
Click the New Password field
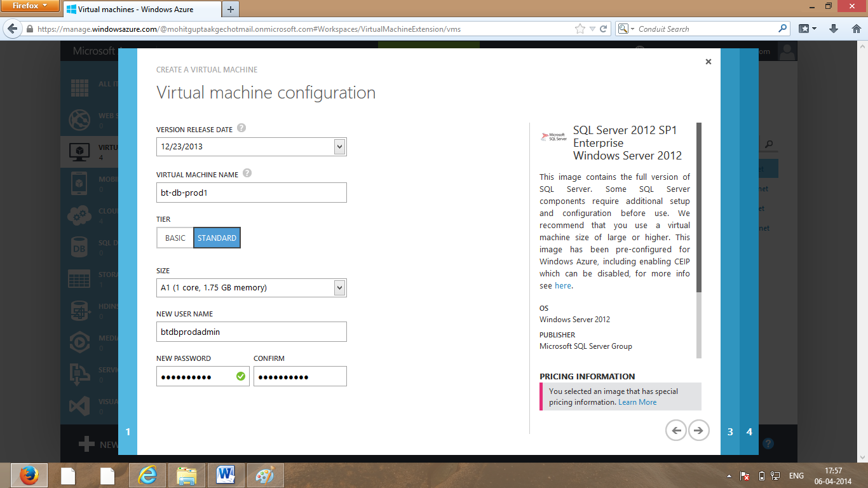(x=203, y=376)
